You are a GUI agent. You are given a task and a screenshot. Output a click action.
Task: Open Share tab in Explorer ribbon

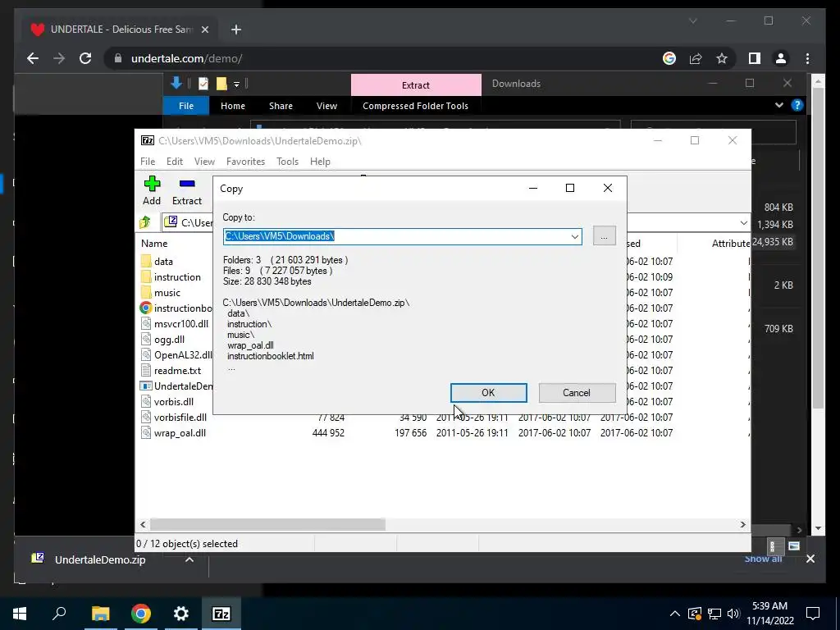click(281, 106)
